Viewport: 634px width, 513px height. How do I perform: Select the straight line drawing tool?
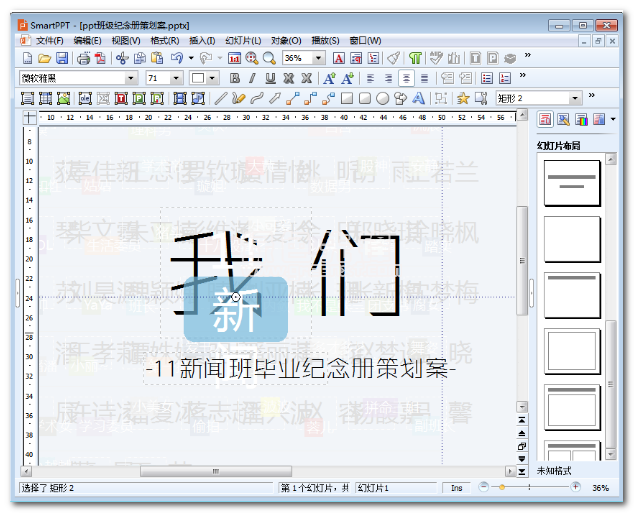click(220, 98)
